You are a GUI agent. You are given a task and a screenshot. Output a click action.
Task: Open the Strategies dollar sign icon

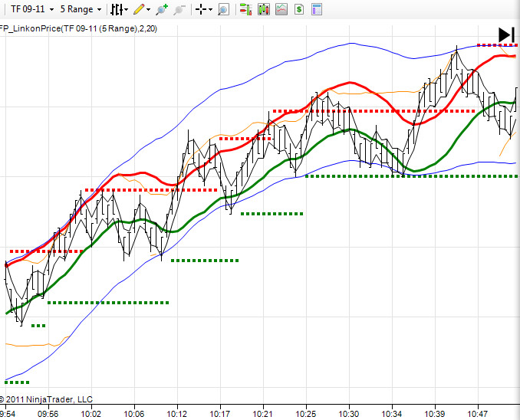point(299,9)
